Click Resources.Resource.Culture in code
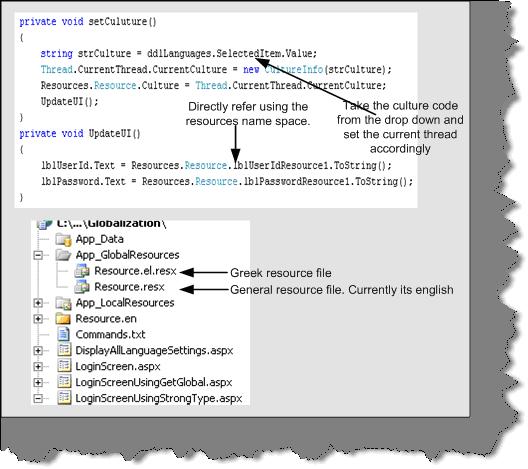The height and width of the screenshot is (469, 528). (x=110, y=86)
